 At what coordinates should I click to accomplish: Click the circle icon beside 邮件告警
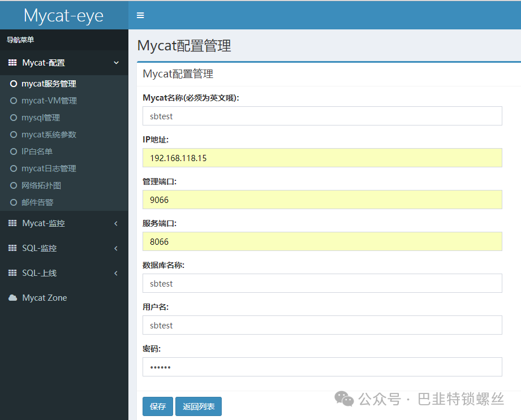[x=14, y=202]
